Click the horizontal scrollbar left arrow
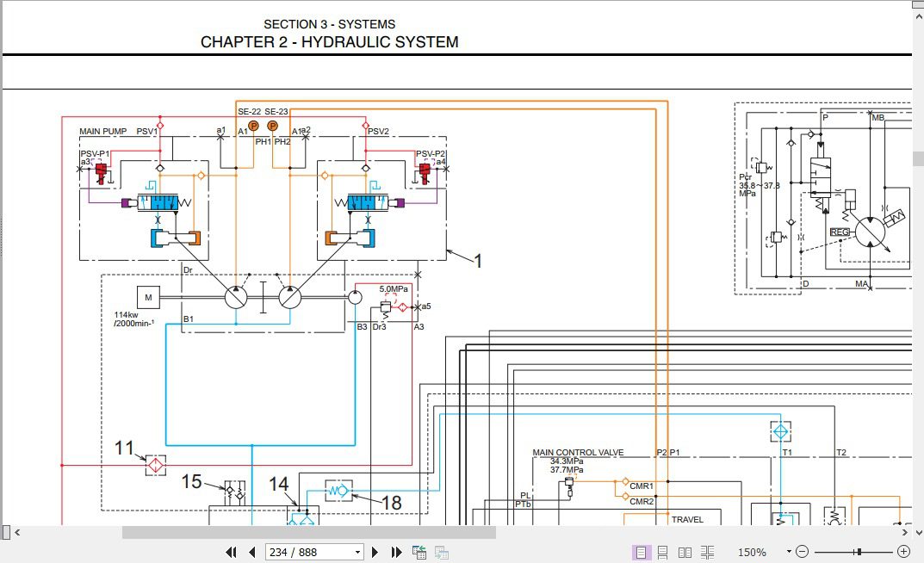924x563 pixels. pyautogui.click(x=18, y=532)
